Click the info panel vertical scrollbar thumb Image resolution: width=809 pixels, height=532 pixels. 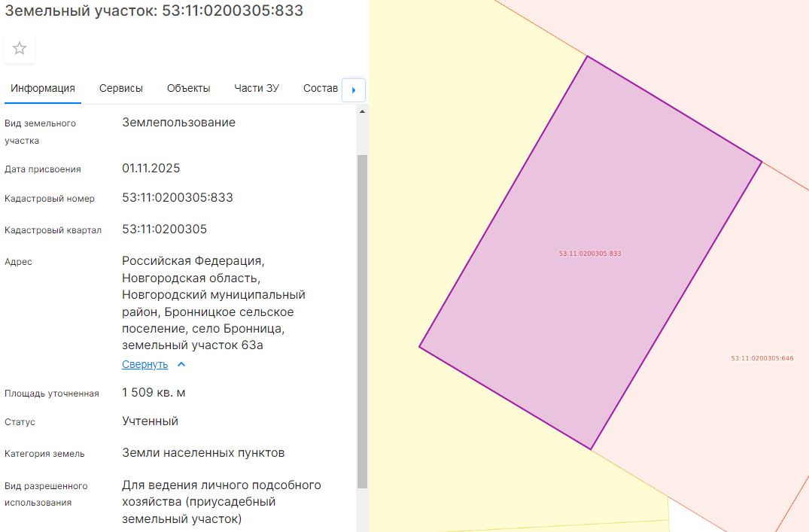point(362,321)
